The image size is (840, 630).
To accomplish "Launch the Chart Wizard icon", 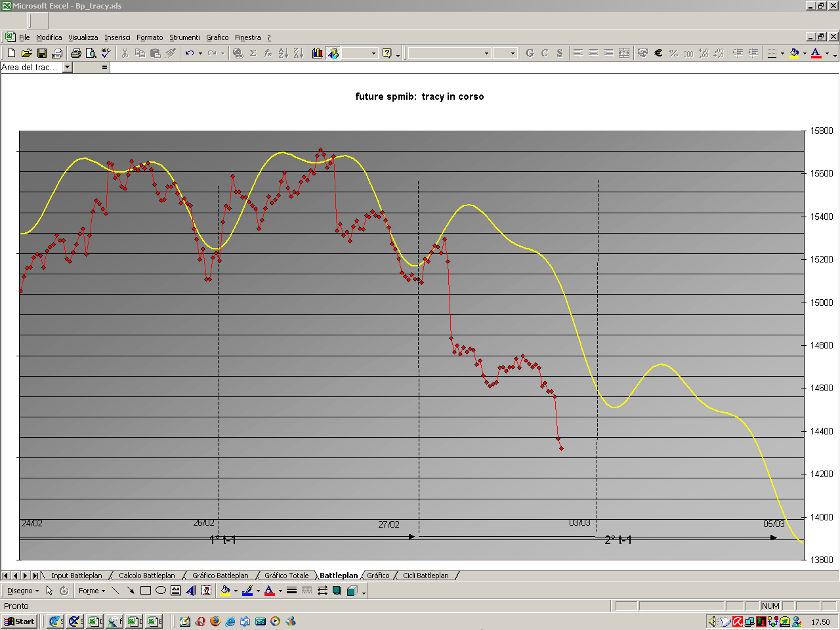I will [318, 53].
